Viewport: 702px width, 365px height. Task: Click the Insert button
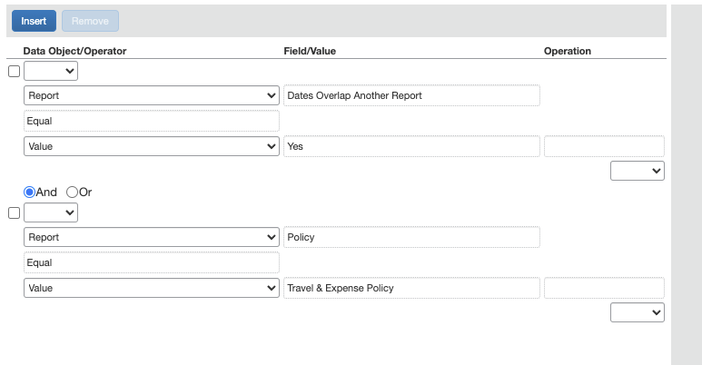coord(34,21)
